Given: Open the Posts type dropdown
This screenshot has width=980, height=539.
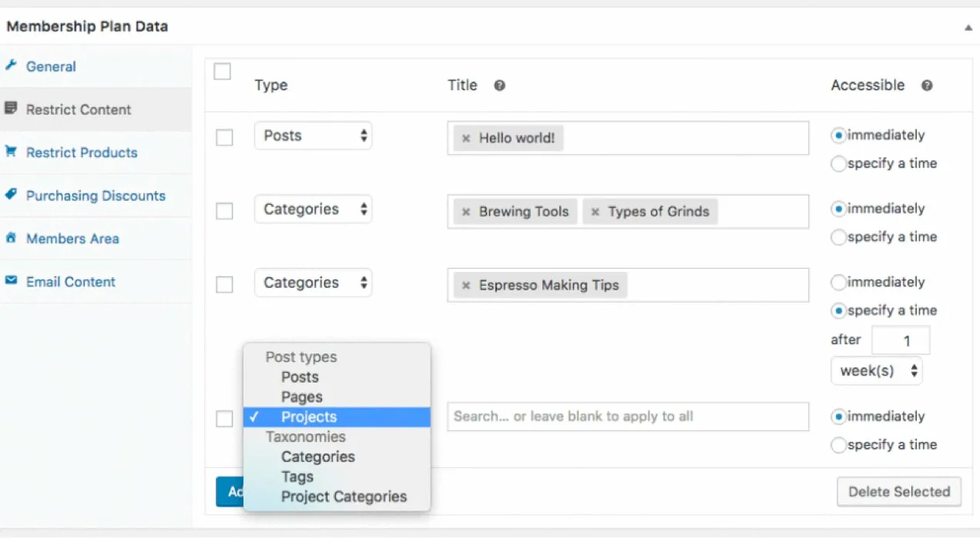Looking at the screenshot, I should 313,136.
